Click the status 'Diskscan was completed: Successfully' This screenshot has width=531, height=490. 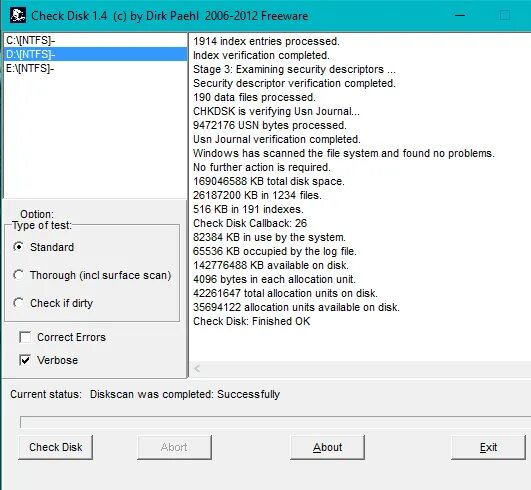click(x=185, y=394)
